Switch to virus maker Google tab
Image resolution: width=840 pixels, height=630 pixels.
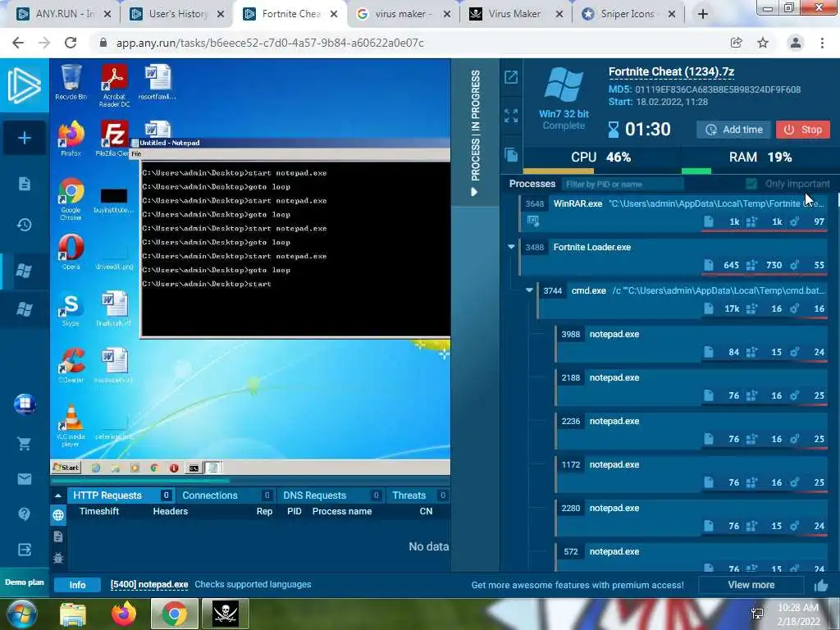[x=403, y=14]
